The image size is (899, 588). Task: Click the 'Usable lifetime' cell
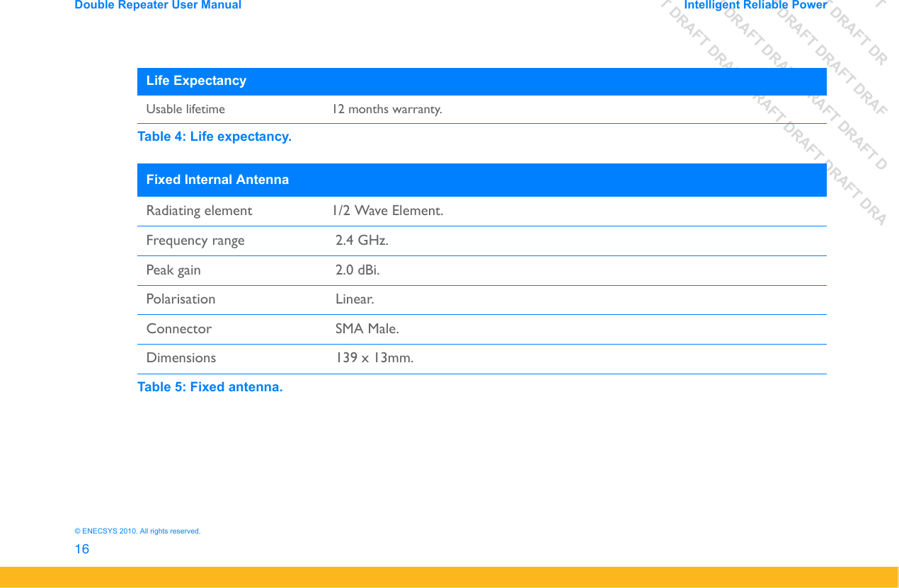[x=185, y=110]
